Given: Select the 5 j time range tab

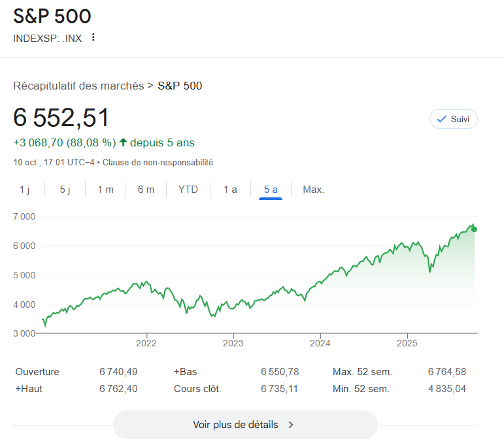Looking at the screenshot, I should coord(65,190).
